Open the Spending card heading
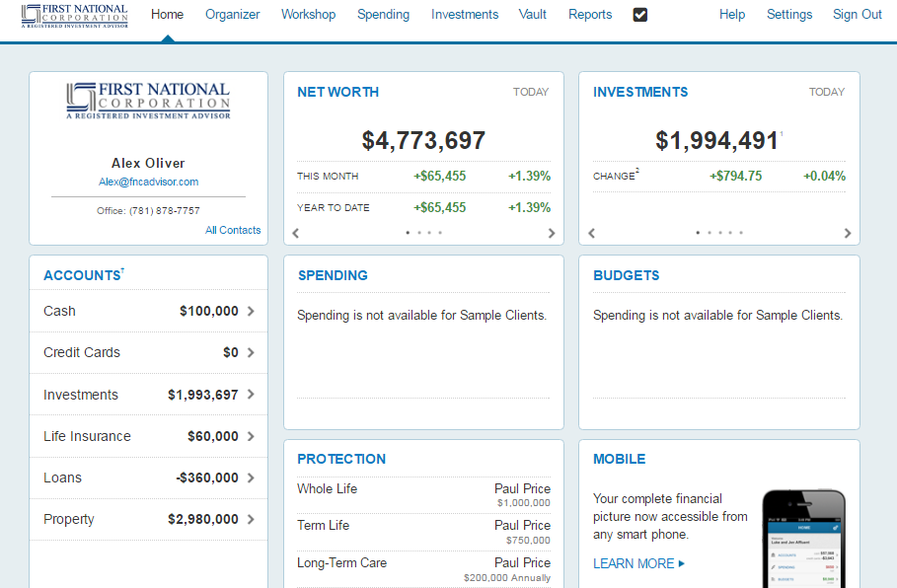Screen dimensions: 897x588 [333, 275]
